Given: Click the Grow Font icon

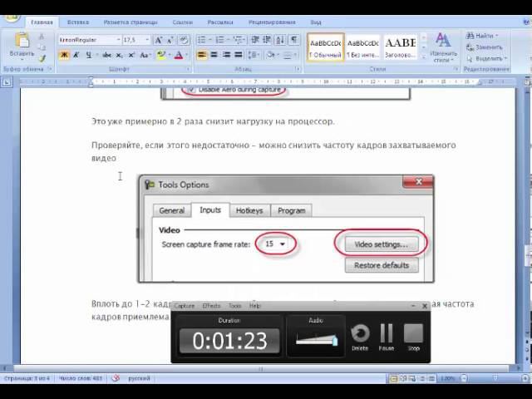Looking at the screenshot, I should tap(158, 40).
